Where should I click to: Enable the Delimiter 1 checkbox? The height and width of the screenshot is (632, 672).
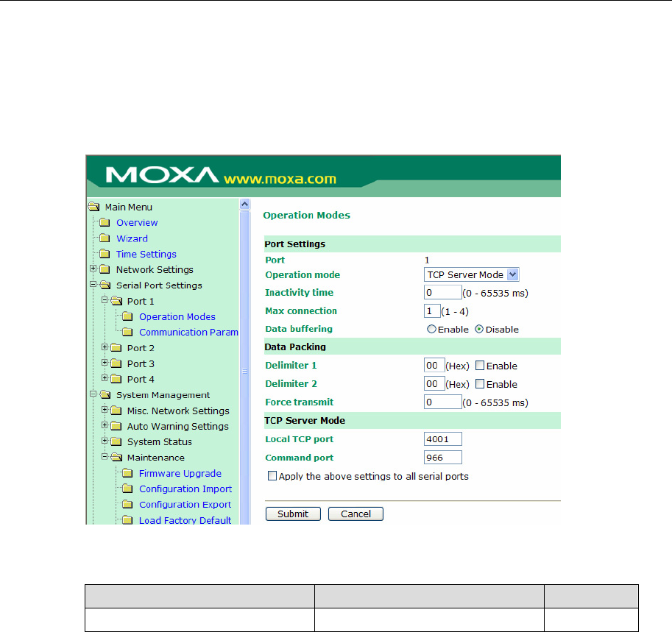pos(480,366)
